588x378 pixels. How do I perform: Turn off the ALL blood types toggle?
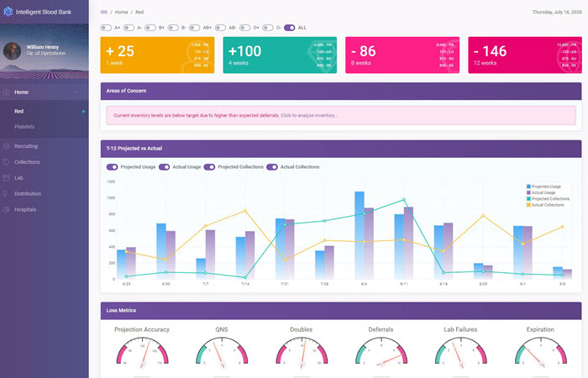[x=289, y=28]
